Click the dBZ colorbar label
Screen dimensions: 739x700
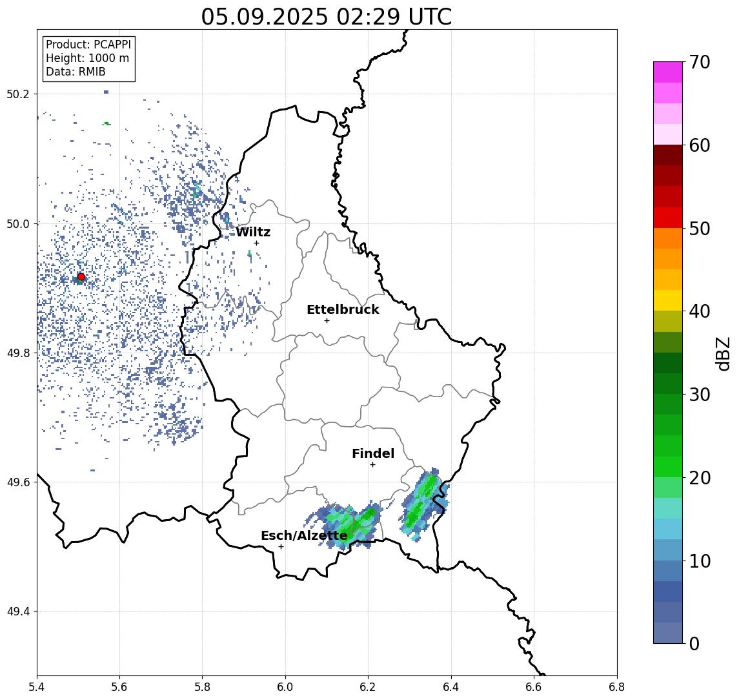click(x=723, y=354)
